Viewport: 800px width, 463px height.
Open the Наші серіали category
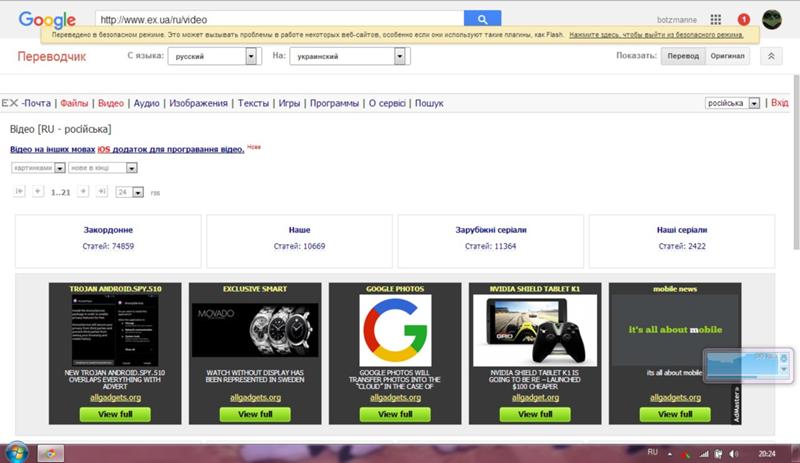(x=682, y=230)
